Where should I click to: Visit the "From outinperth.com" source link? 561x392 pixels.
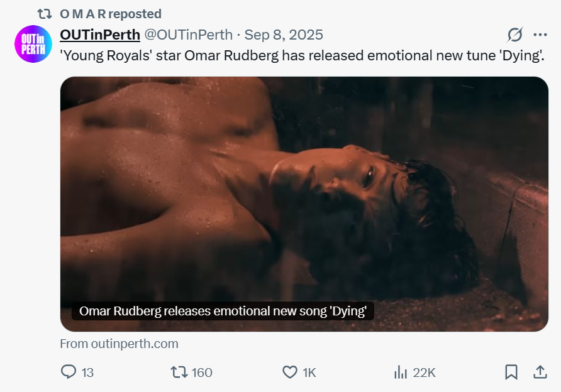119,344
